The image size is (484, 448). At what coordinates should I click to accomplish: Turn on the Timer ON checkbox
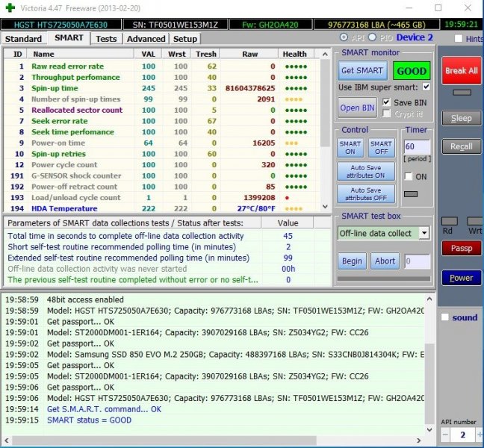pos(408,176)
